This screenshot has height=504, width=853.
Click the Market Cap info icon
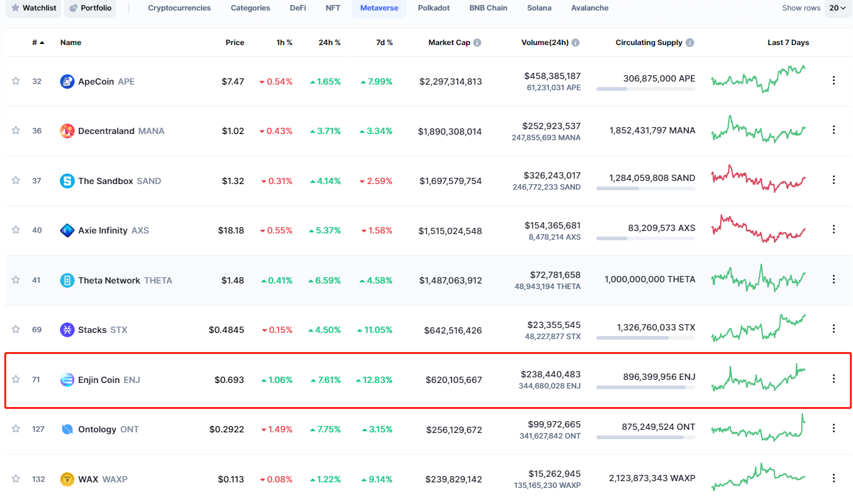coord(477,43)
